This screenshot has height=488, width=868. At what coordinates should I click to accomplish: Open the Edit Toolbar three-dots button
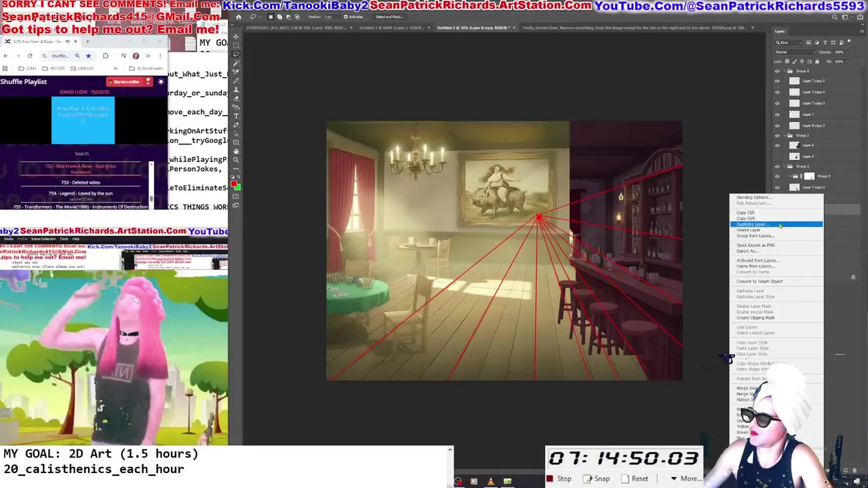[236, 169]
